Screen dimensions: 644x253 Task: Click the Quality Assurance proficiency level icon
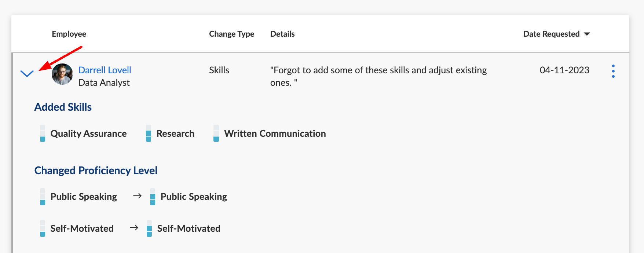tap(43, 133)
